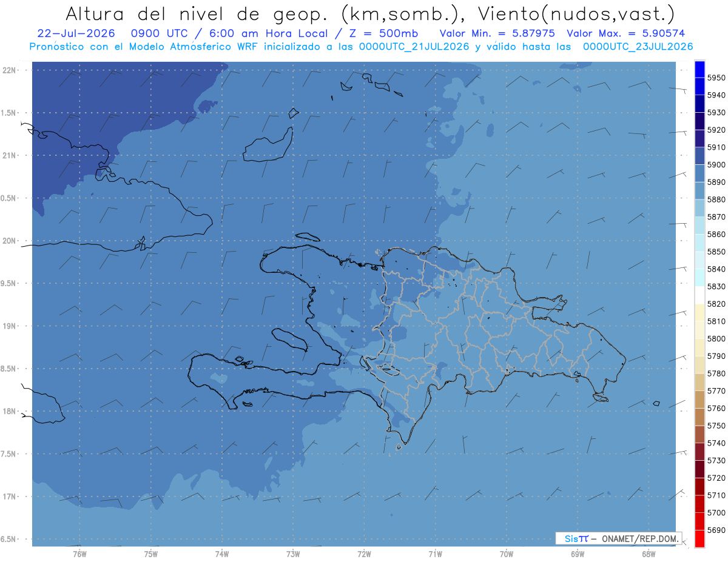Click the color bar swatch between 5760 and 5770

(699, 400)
